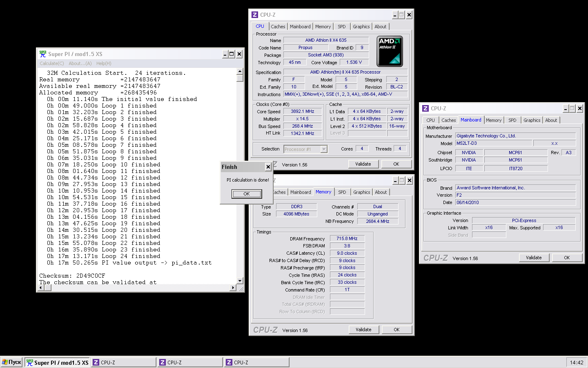
Task: Open the About menu in Super PI
Action: 80,63
